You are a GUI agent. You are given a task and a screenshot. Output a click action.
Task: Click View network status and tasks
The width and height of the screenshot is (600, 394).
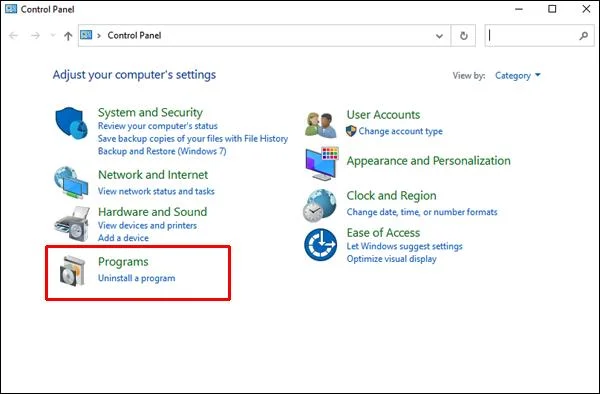coord(156,191)
